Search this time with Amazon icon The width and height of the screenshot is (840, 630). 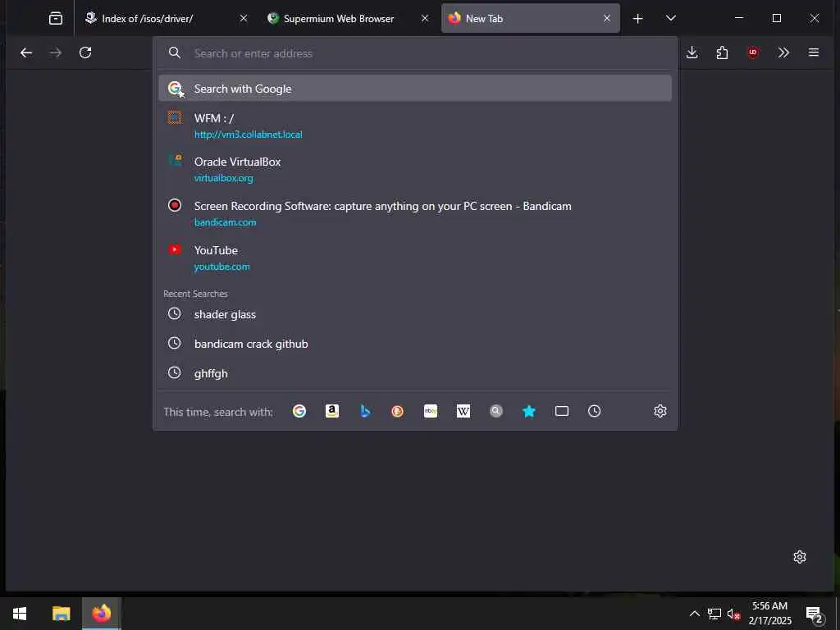(x=332, y=411)
